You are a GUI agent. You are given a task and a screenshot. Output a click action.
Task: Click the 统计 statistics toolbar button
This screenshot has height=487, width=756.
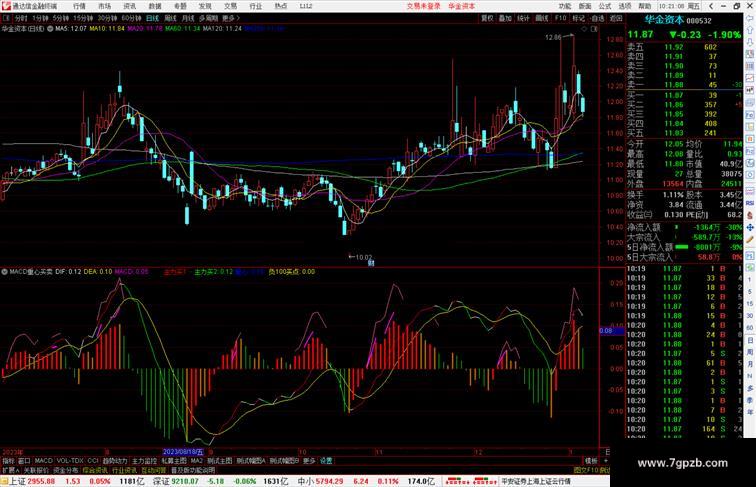tap(523, 18)
